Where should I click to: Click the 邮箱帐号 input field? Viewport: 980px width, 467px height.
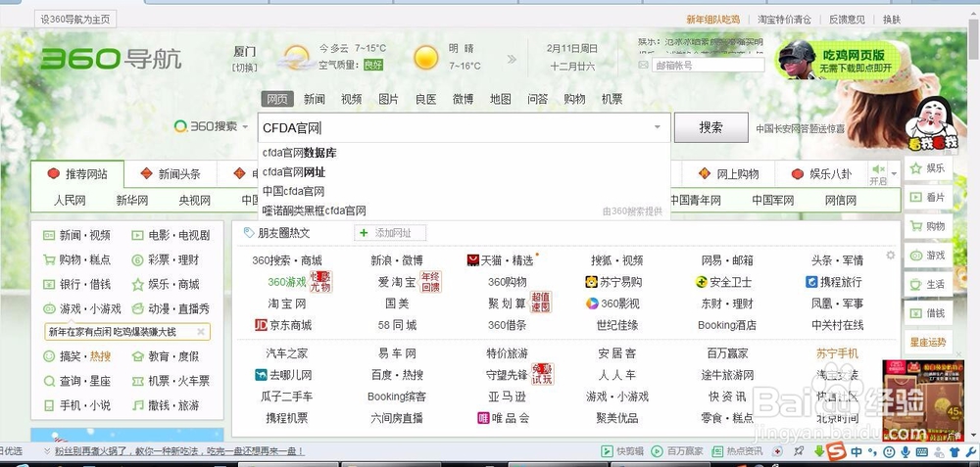point(709,65)
